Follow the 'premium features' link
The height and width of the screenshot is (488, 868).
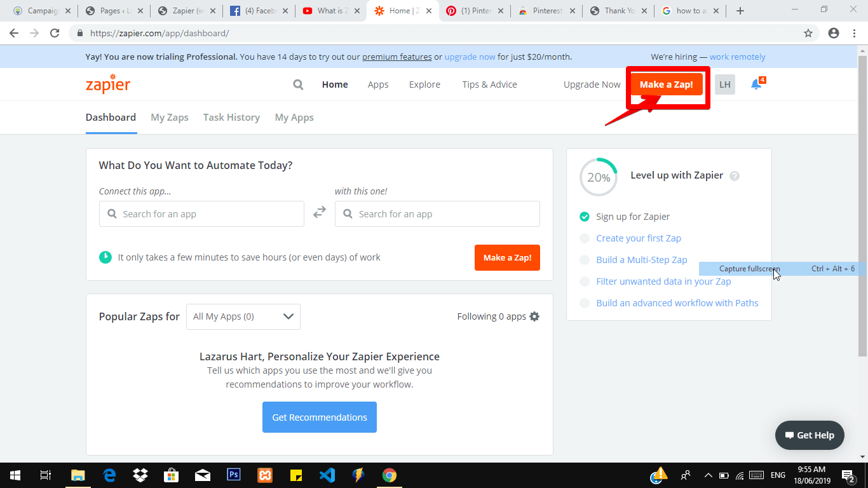tap(397, 57)
